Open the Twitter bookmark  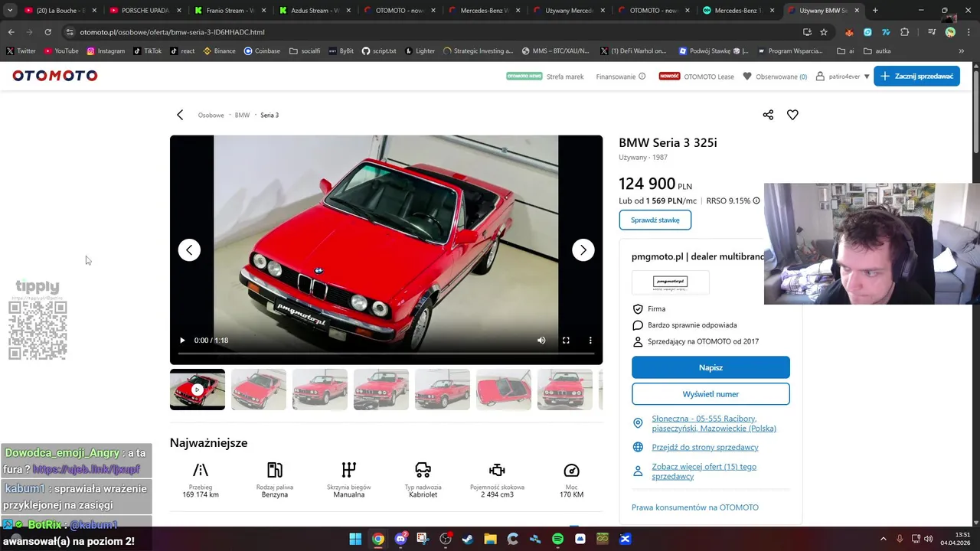click(x=21, y=51)
